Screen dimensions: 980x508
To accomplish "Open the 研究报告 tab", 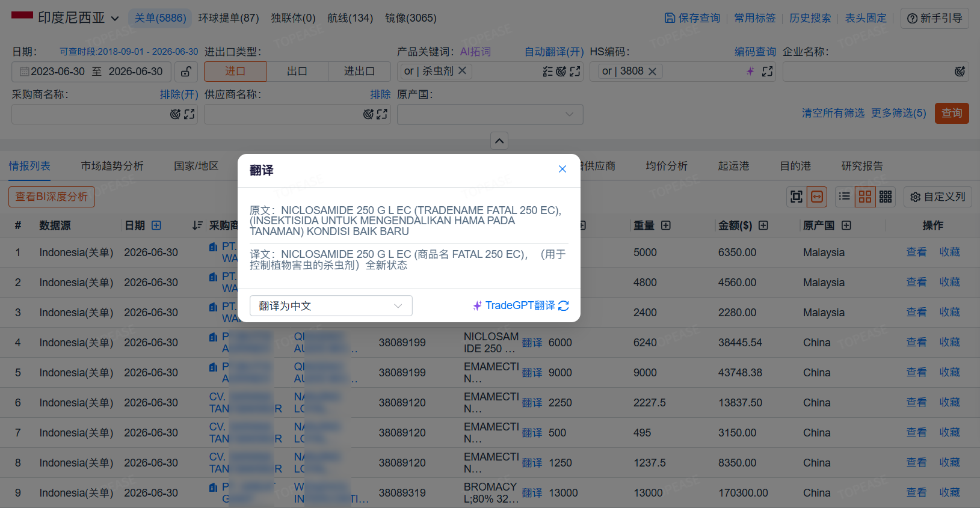I will 863,166.
